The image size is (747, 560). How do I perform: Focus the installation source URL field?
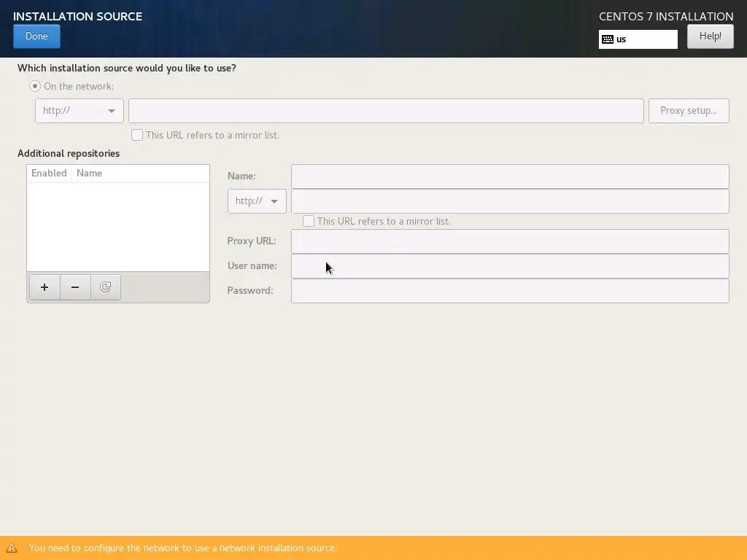point(386,111)
